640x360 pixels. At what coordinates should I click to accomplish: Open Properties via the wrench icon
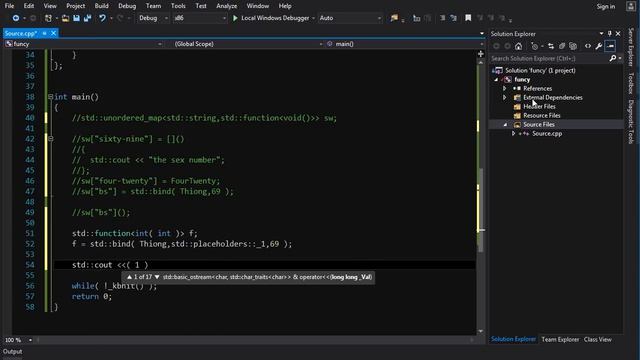coord(599,46)
